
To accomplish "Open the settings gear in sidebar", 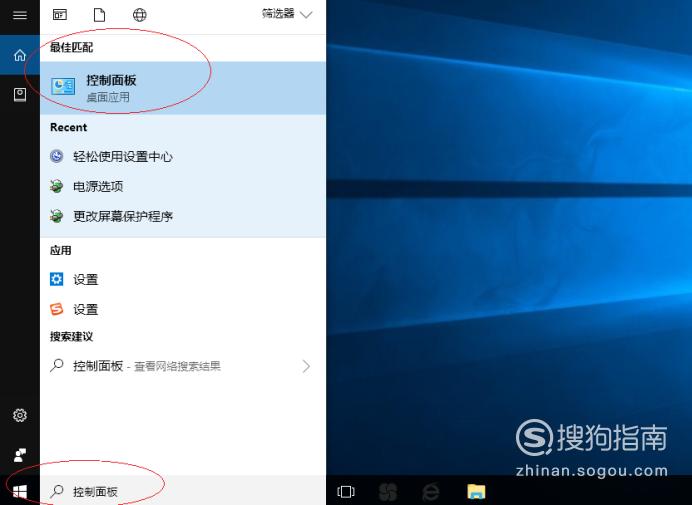I will [20, 415].
